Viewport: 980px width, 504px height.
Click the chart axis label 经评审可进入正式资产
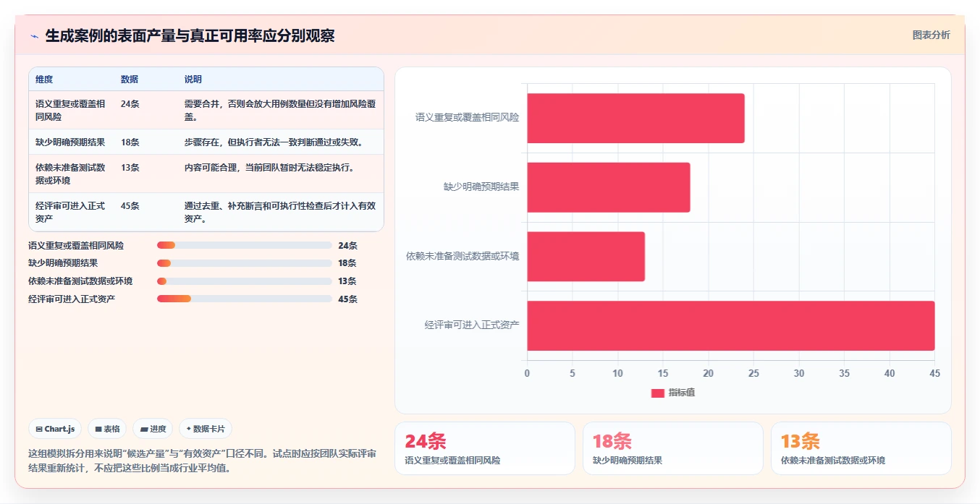[x=472, y=325]
